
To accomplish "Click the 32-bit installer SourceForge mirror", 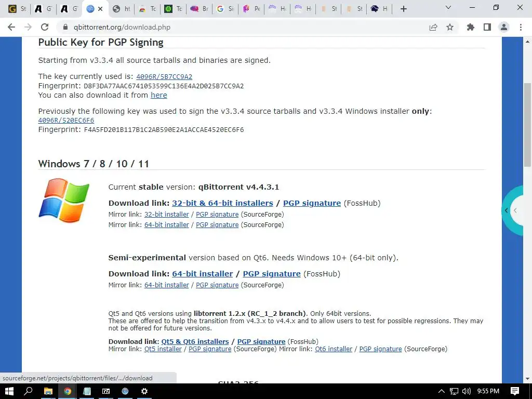I will pyautogui.click(x=167, y=215).
